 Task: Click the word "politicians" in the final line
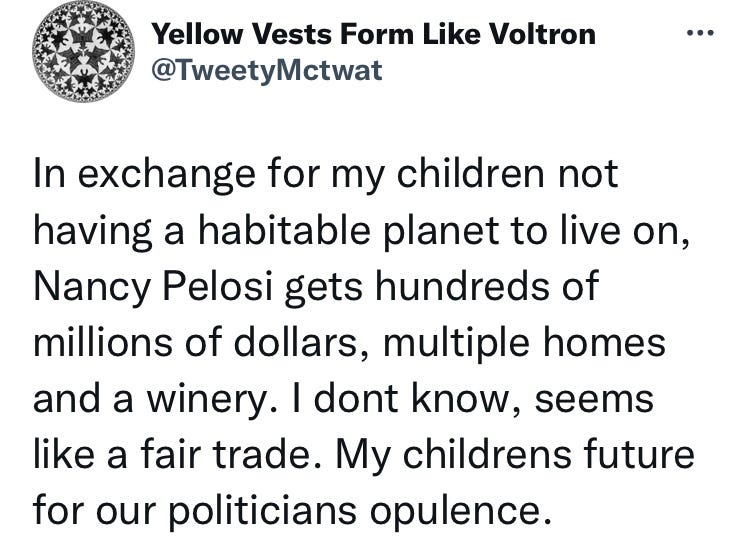click(x=263, y=512)
